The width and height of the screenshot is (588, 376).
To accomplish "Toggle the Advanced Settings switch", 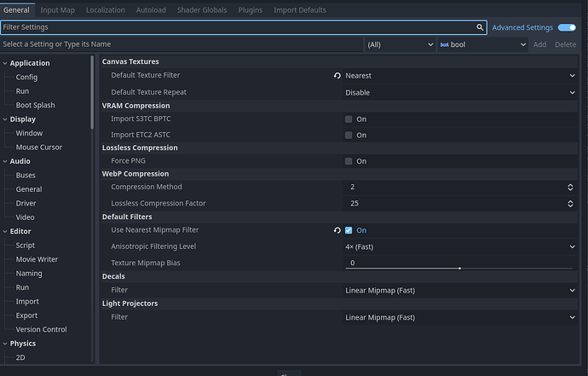I will coord(567,27).
